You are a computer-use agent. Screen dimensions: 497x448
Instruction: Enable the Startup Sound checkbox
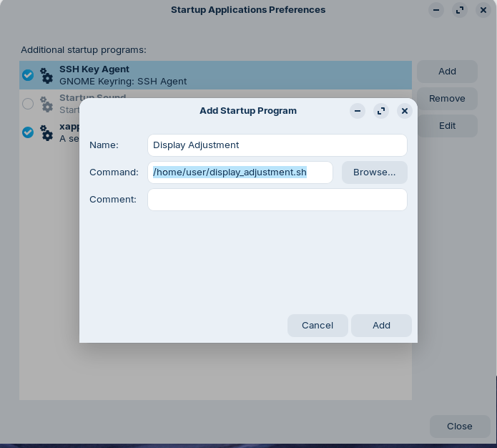click(x=28, y=104)
